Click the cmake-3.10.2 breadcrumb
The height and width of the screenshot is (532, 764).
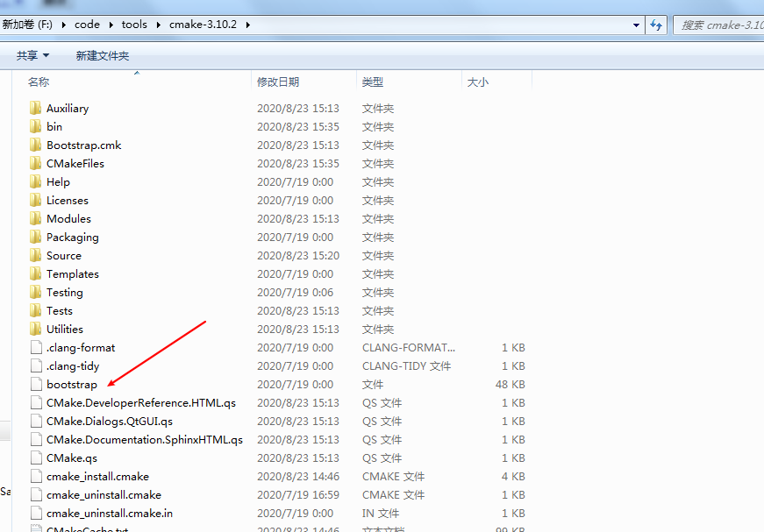pos(203,25)
